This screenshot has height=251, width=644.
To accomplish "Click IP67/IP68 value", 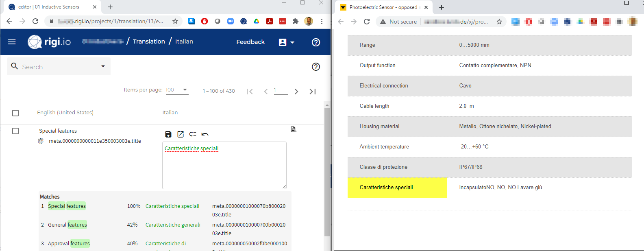I will (471, 167).
